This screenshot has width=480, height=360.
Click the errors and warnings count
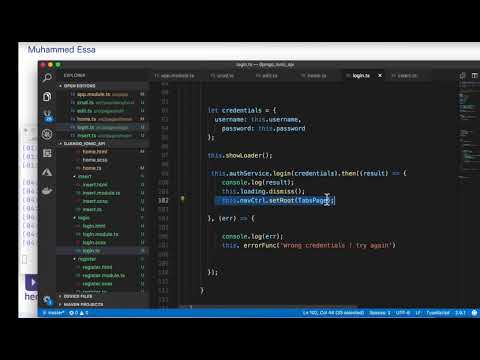[79, 313]
